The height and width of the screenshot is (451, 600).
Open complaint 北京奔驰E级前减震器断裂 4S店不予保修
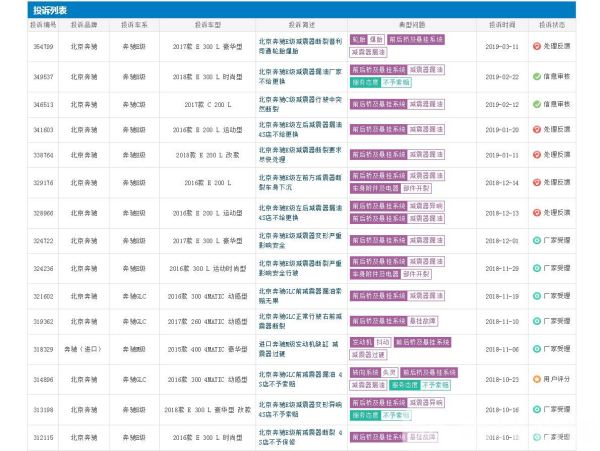300,437
